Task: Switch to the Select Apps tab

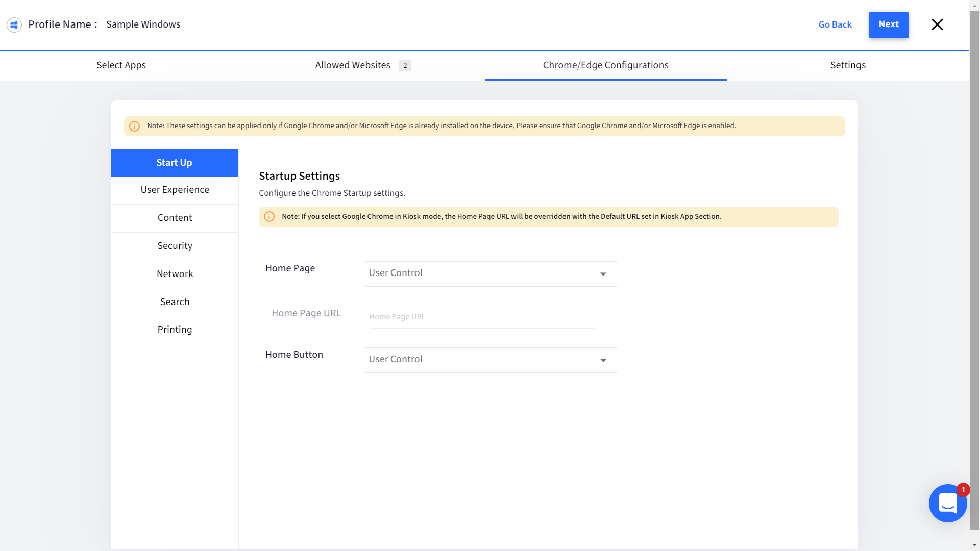Action: coord(121,65)
